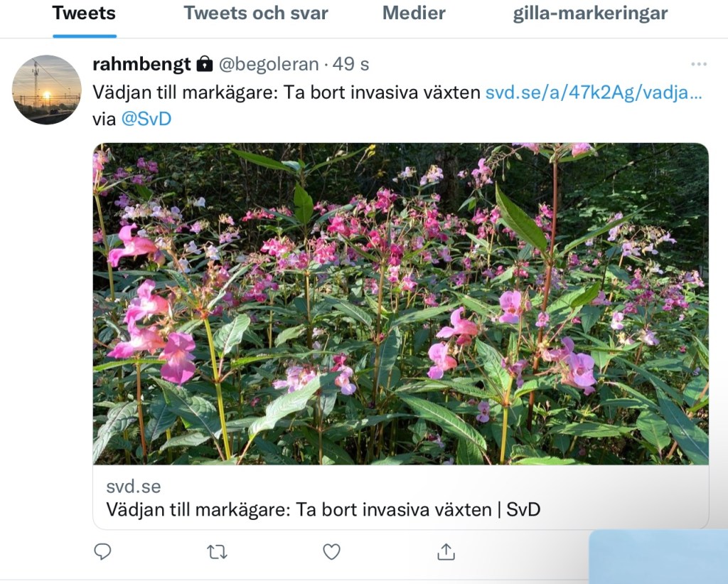This screenshot has height=584, width=728.
Task: Switch to Tweets och svar tab
Action: click(x=256, y=14)
